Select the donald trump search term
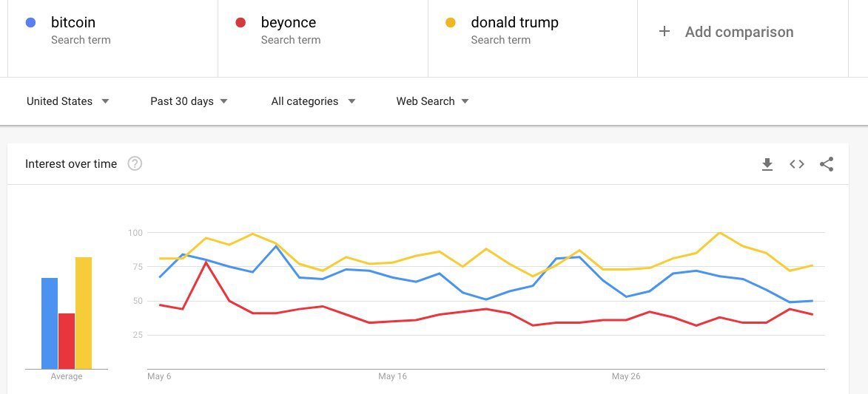Screen dimensions: 868x394 click(514, 23)
